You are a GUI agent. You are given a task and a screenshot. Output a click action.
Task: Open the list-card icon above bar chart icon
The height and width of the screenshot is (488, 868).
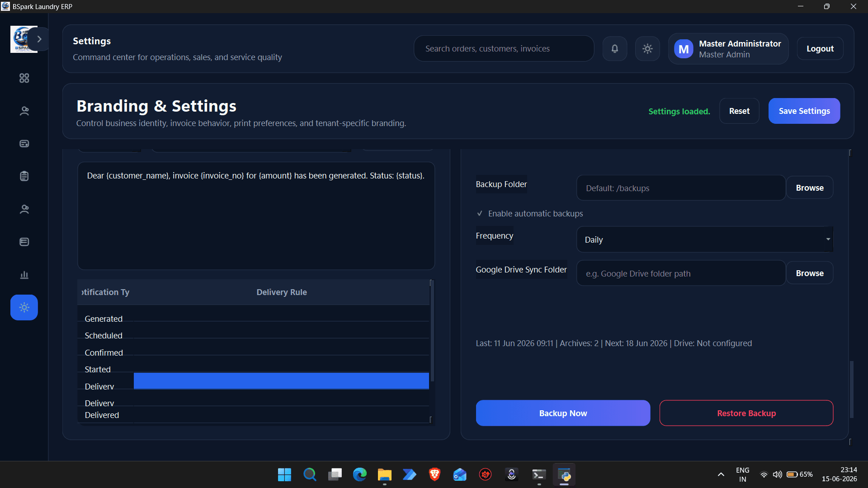24,242
